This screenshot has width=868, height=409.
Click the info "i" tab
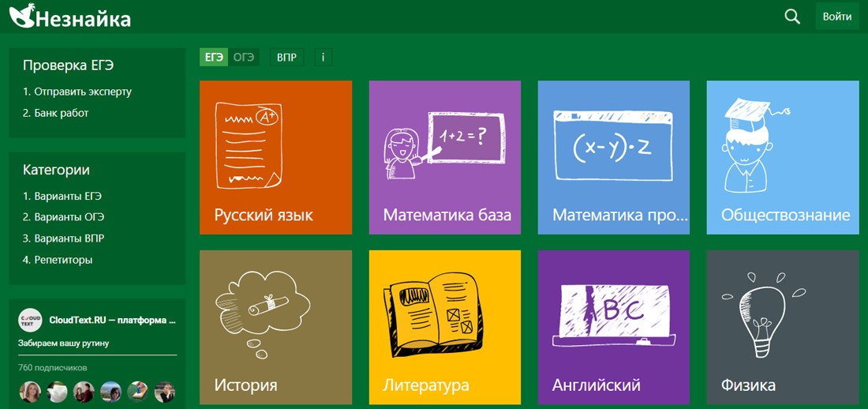click(x=323, y=58)
